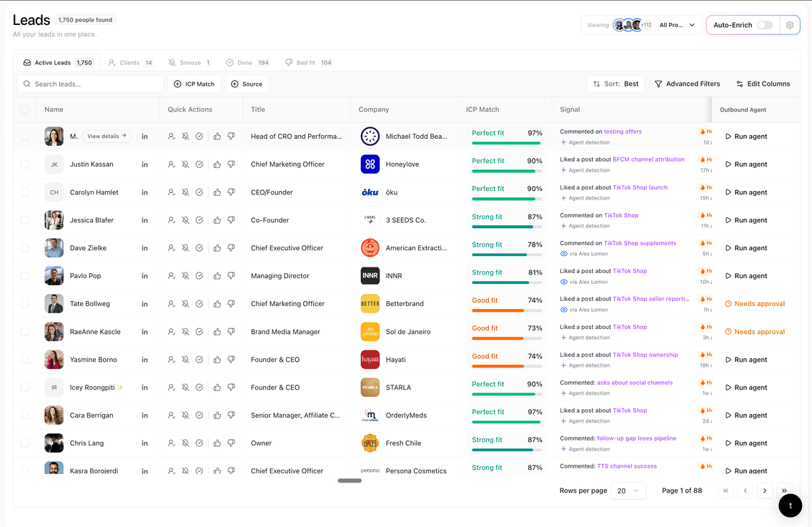Open Rows per page dropdown
Image resolution: width=812 pixels, height=527 pixels.
pos(628,491)
